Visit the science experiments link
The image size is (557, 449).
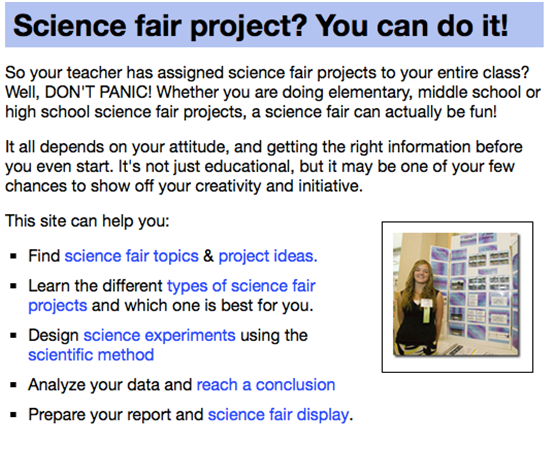[x=159, y=335]
